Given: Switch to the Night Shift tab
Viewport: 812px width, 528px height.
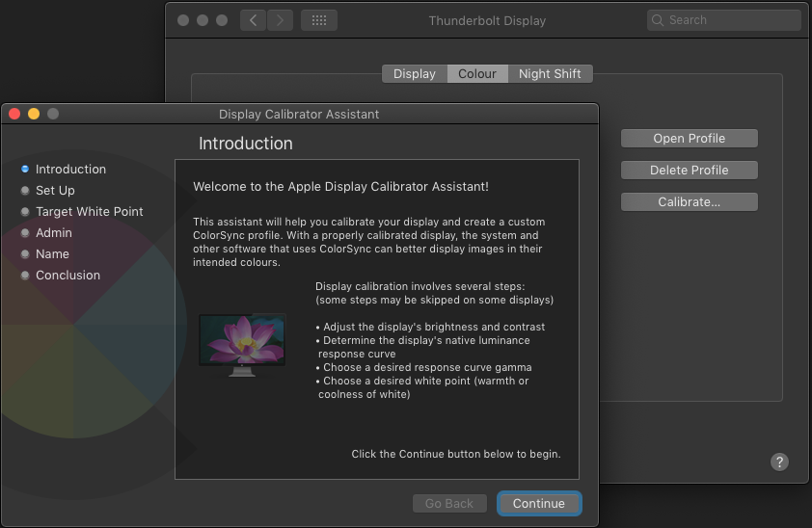Looking at the screenshot, I should coord(550,74).
